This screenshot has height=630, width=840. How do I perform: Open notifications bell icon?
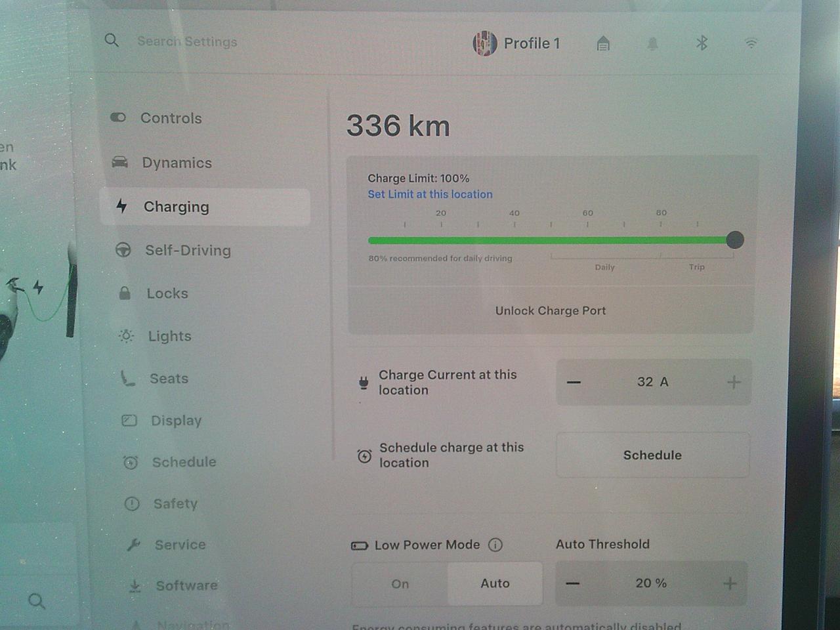[652, 43]
